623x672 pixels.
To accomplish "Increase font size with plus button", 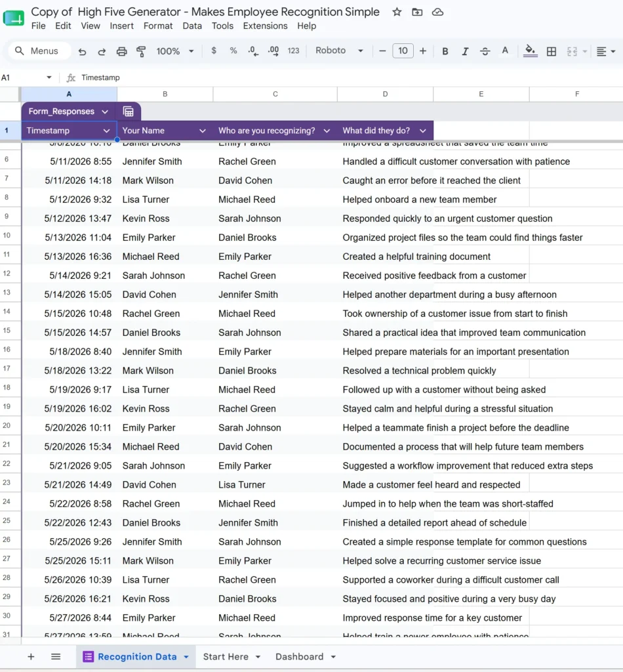I will point(423,51).
